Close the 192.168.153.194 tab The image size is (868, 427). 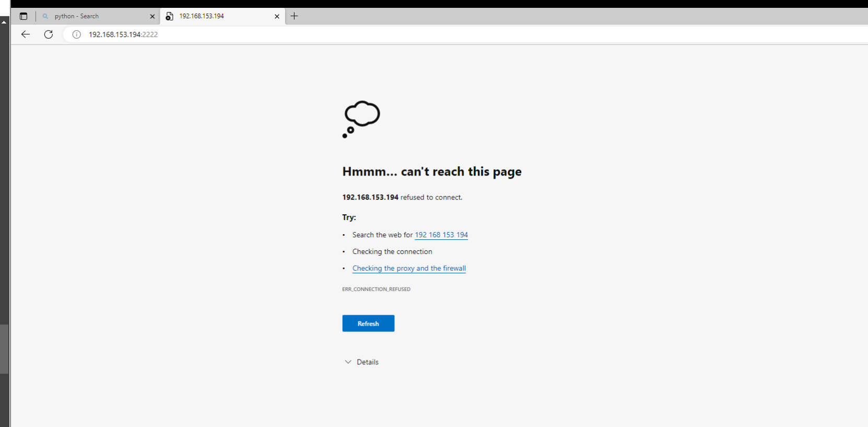277,17
